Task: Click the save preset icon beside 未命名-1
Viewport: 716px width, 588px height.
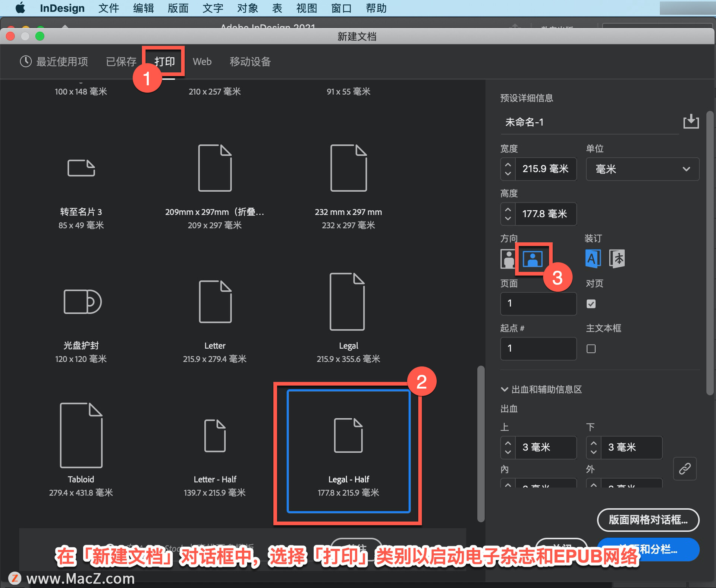Action: pos(690,122)
